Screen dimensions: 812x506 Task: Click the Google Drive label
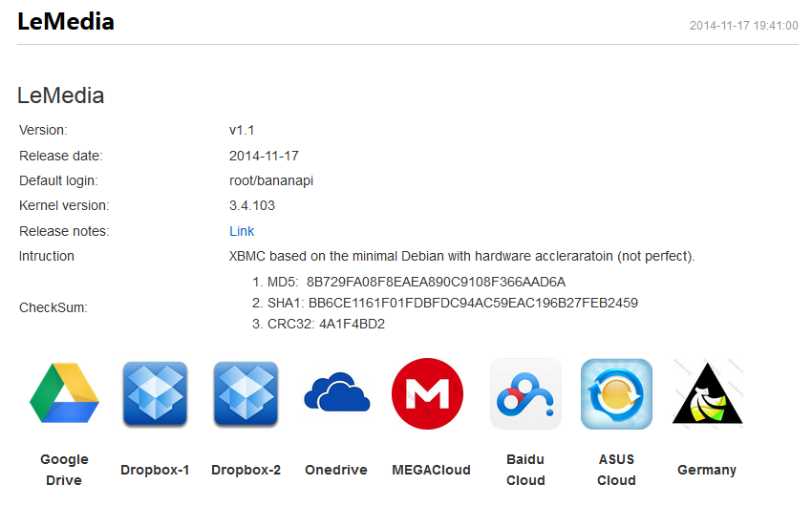pos(64,470)
